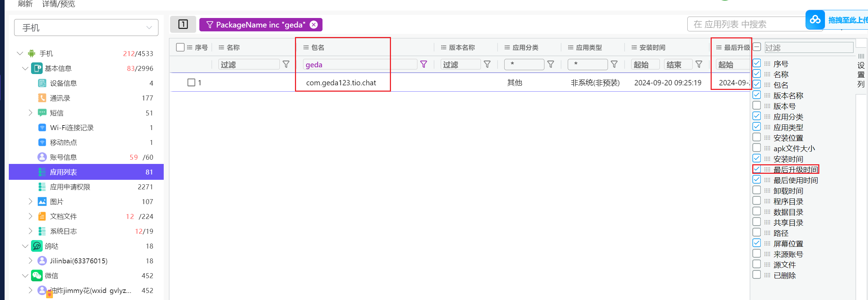Click the funnel icon beside geda filter
The image size is (868, 300).
coord(423,64)
